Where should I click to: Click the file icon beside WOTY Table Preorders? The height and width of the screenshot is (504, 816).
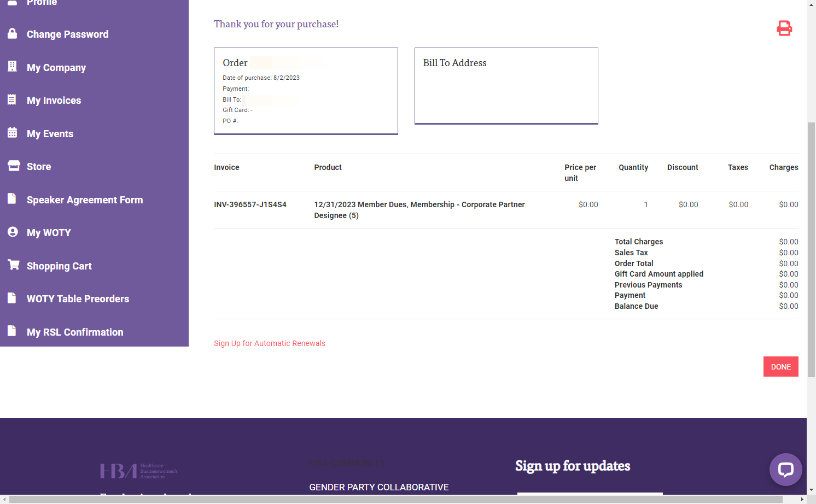pos(12,298)
